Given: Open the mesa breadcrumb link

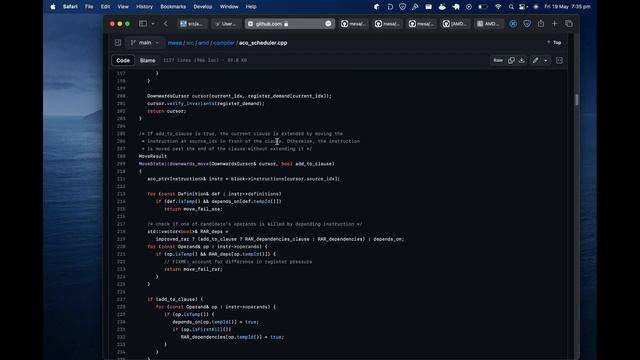Looking at the screenshot, I should click(175, 42).
